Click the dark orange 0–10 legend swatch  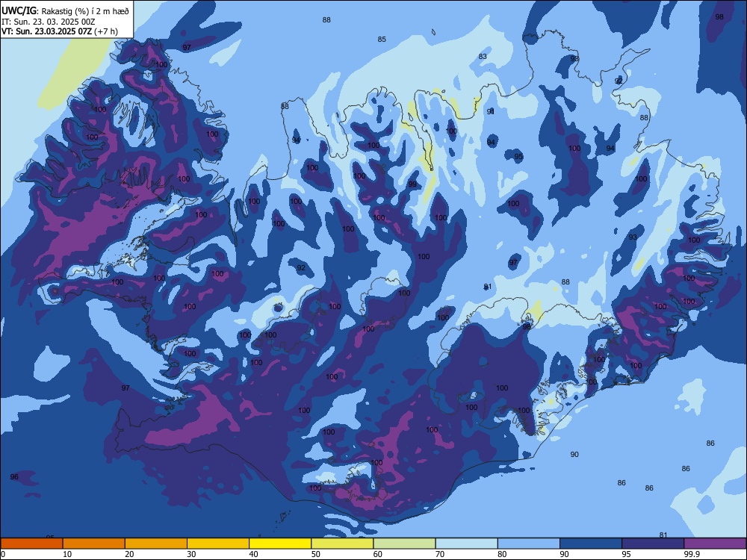[x=31, y=544]
